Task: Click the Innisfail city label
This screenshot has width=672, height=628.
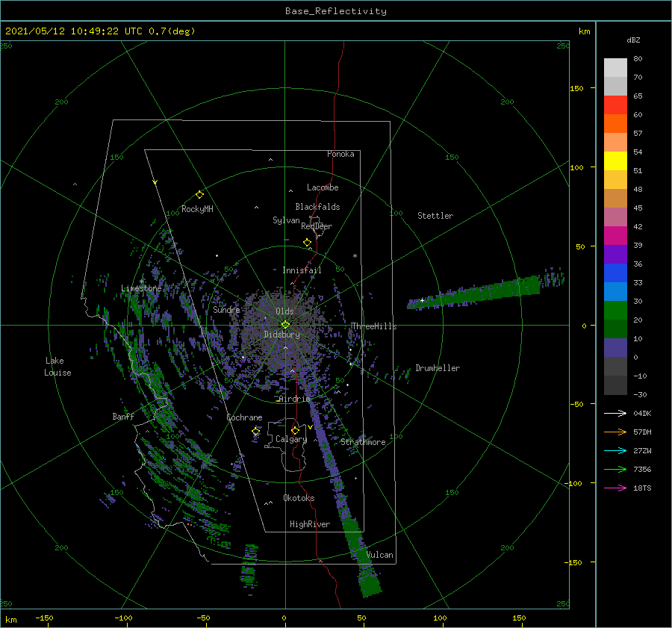Action: tap(302, 270)
